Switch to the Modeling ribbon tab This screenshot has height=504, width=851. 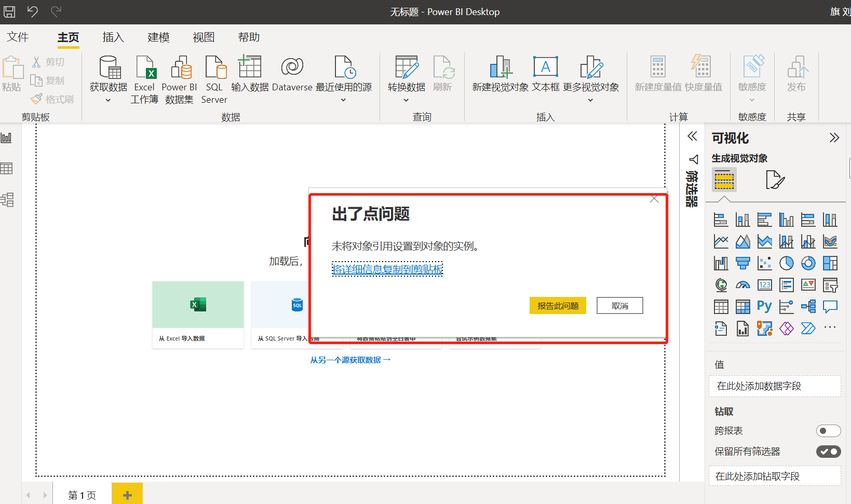(158, 37)
